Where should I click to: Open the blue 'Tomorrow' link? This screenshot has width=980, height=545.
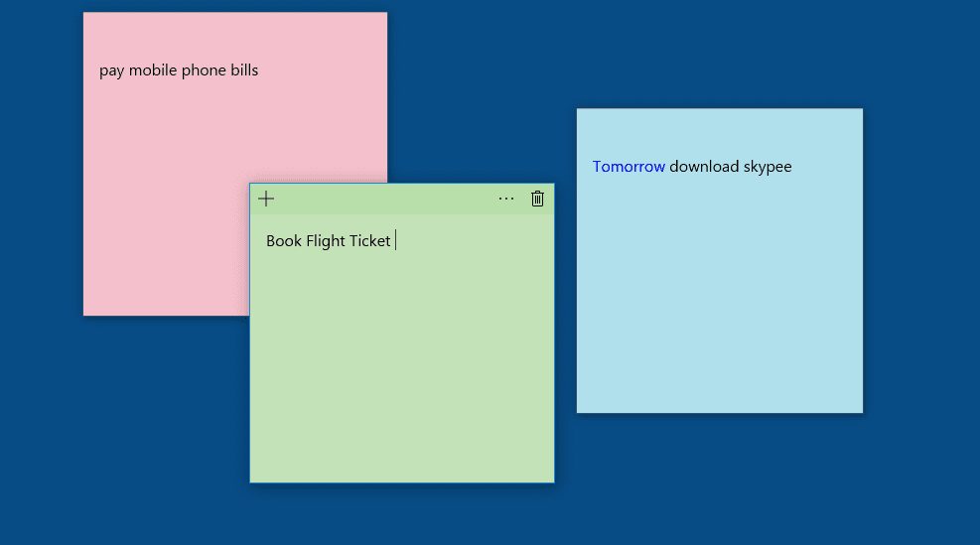pos(629,167)
